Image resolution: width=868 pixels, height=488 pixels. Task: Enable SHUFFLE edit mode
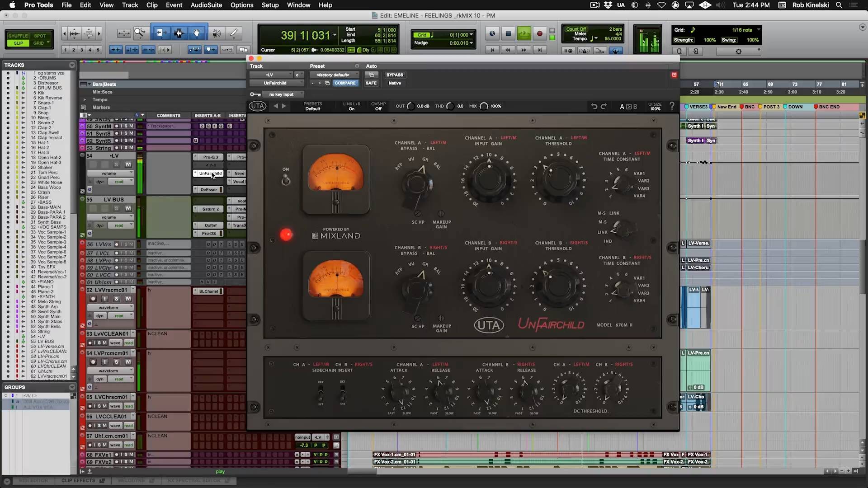[18, 36]
